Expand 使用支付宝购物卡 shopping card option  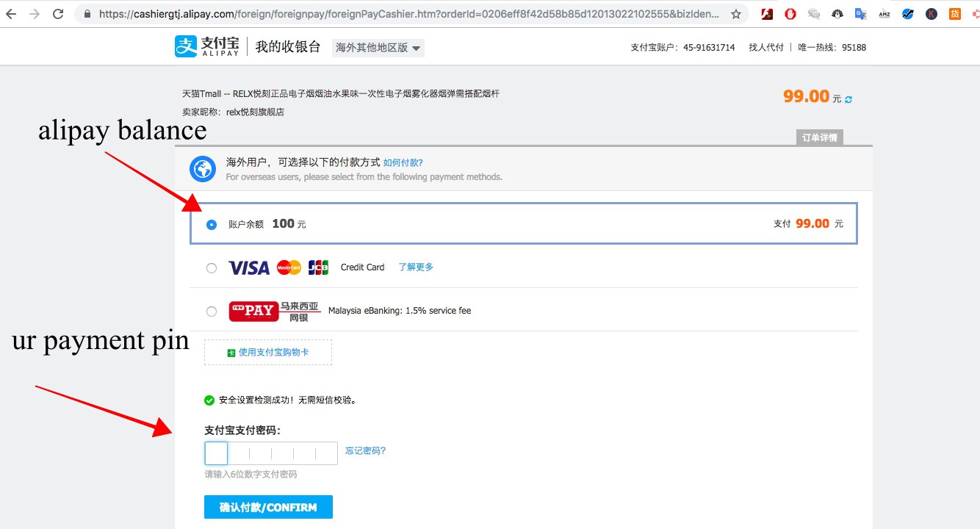pyautogui.click(x=268, y=353)
